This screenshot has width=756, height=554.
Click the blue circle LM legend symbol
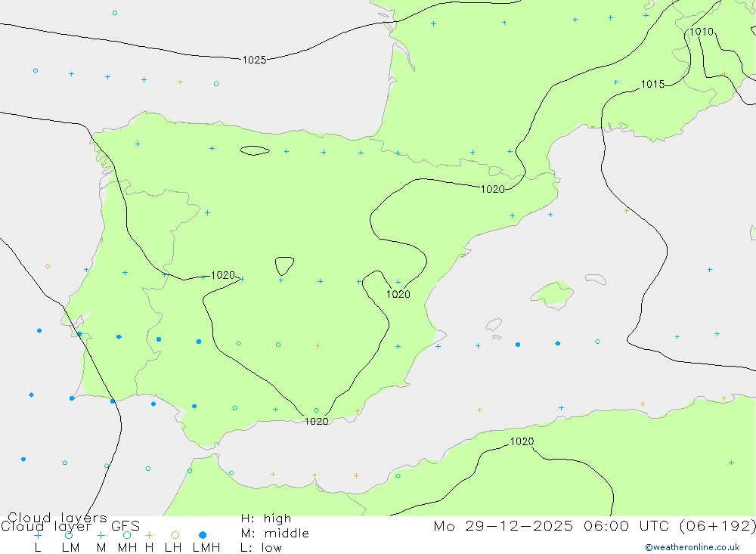coord(69,535)
